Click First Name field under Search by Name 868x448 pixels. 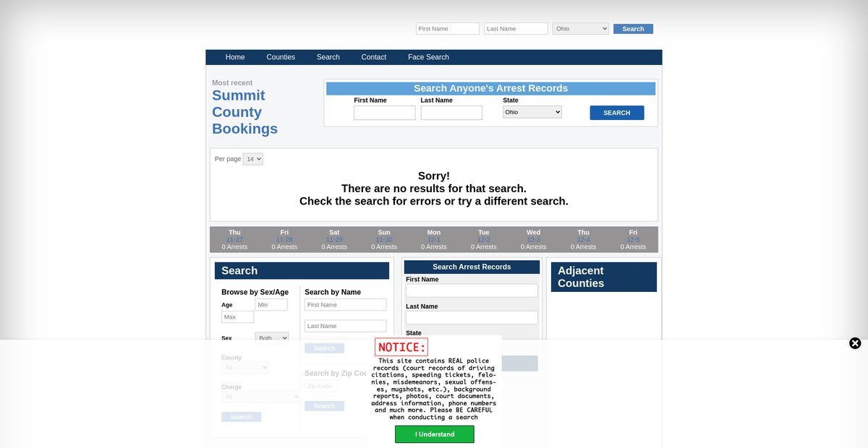tap(345, 305)
